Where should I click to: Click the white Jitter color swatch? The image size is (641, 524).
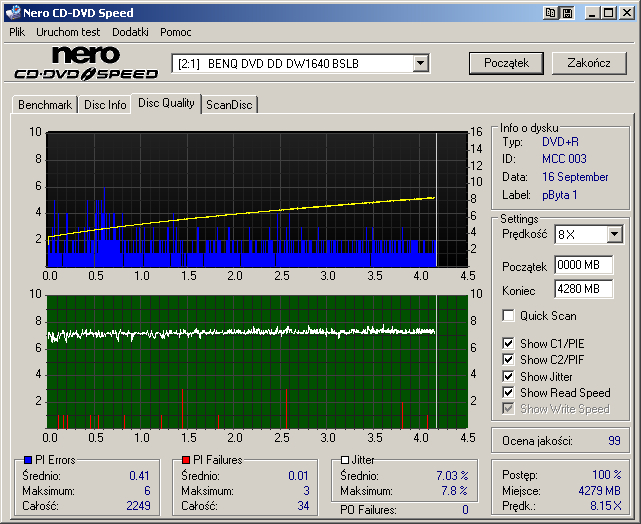345,460
